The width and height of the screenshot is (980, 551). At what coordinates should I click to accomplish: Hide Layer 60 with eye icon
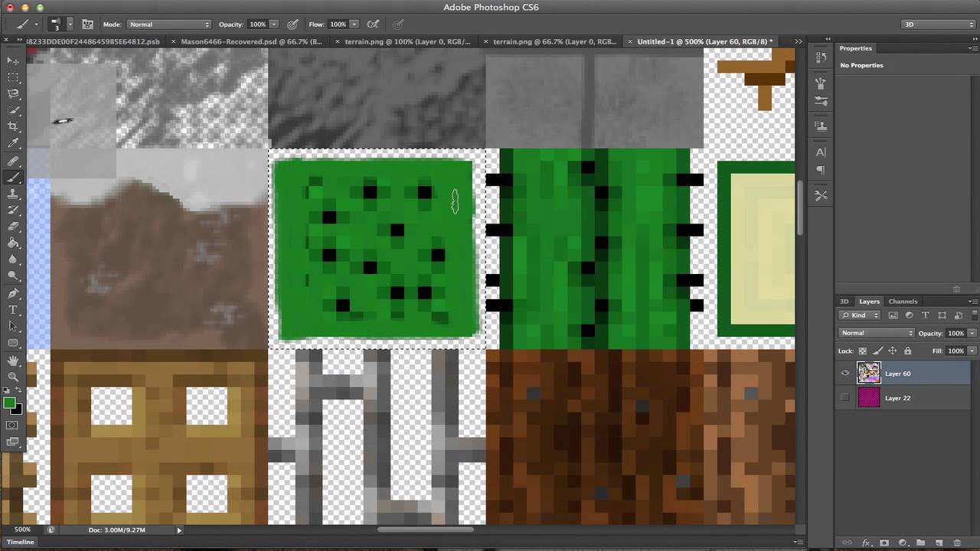tap(845, 373)
